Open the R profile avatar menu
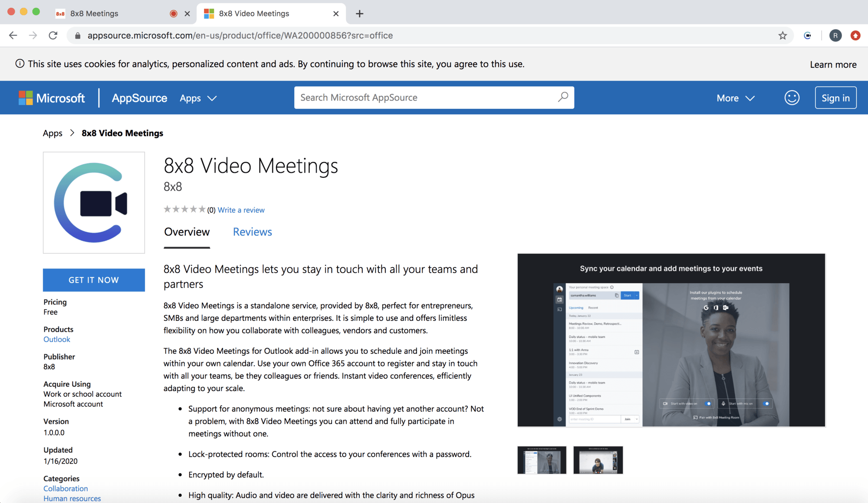The height and width of the screenshot is (503, 868). [835, 36]
